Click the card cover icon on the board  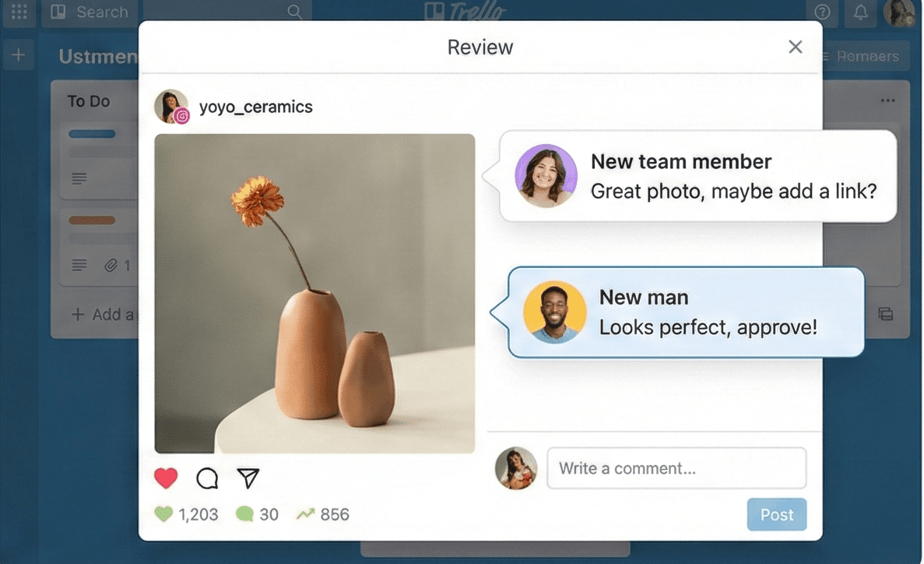pos(885,314)
